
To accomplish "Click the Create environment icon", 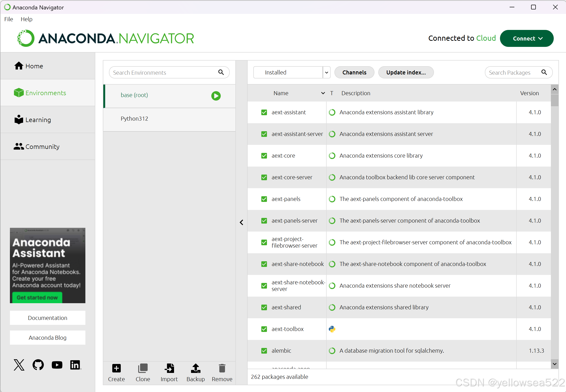I will [116, 368].
